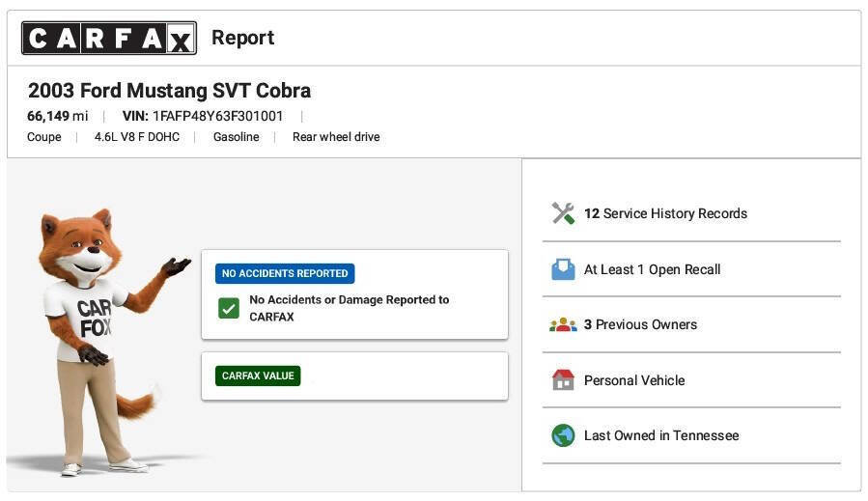Select Last Owned in Tennessee entry

[661, 435]
